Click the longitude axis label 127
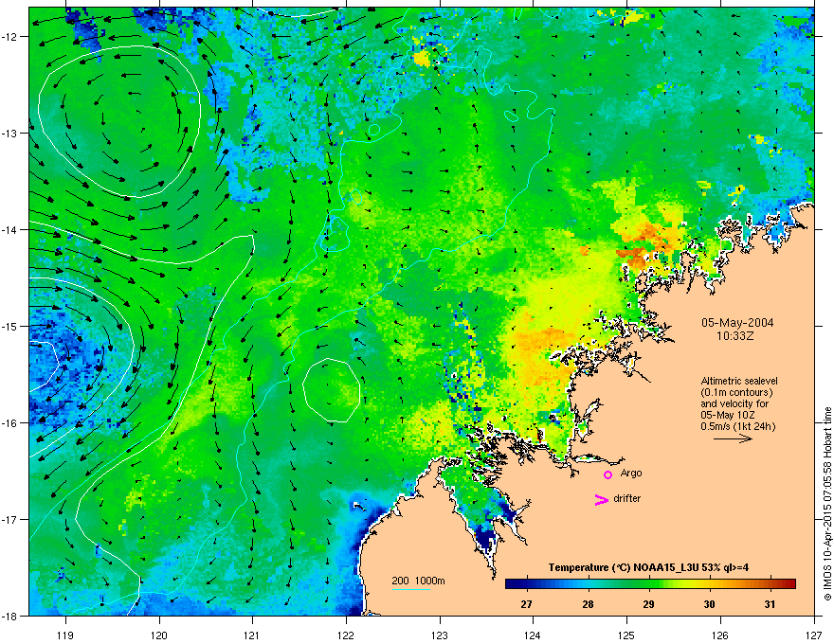The height and width of the screenshot is (644, 834). click(814, 635)
